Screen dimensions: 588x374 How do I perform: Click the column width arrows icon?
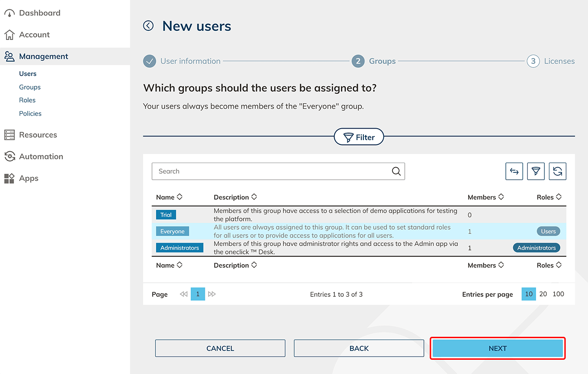(x=514, y=171)
